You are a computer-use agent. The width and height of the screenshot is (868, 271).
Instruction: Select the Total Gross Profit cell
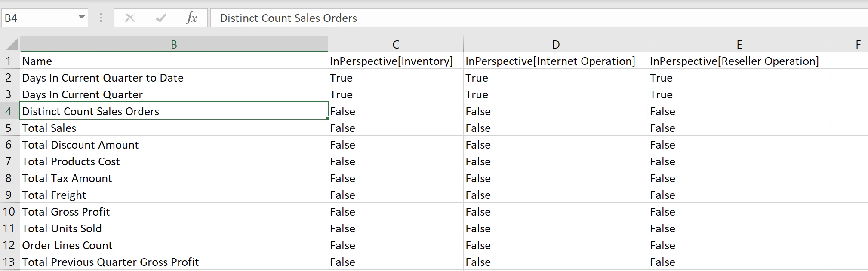pos(174,212)
